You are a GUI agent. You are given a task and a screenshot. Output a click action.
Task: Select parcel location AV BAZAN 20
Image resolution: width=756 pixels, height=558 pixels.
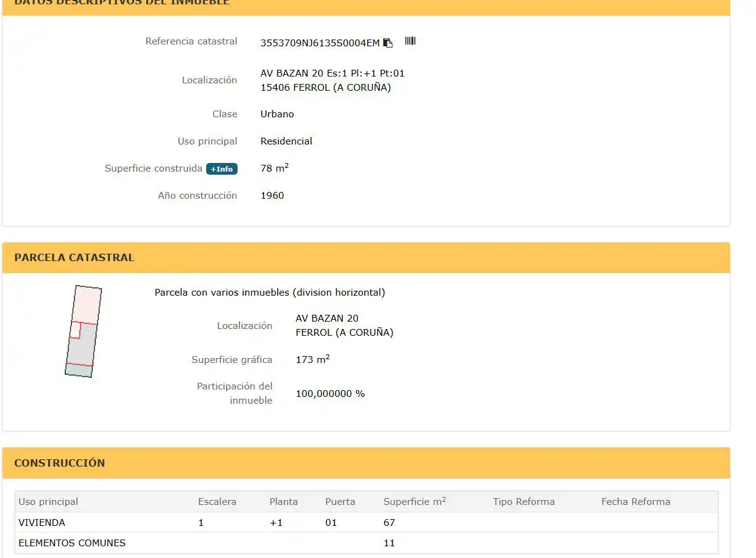327,319
